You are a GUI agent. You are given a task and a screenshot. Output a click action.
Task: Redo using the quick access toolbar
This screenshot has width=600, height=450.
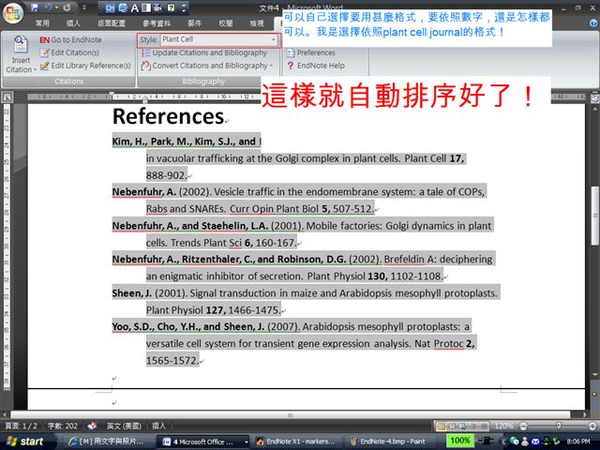click(67, 7)
